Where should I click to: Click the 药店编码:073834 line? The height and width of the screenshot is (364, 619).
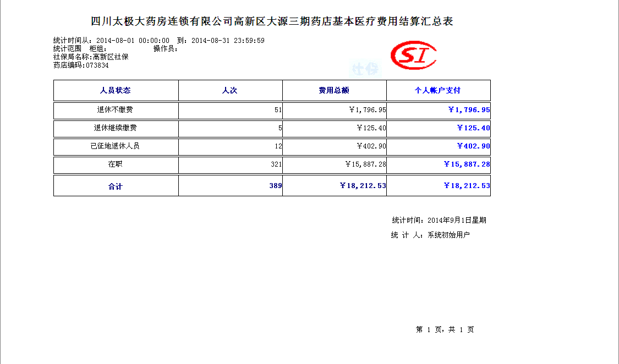click(81, 65)
